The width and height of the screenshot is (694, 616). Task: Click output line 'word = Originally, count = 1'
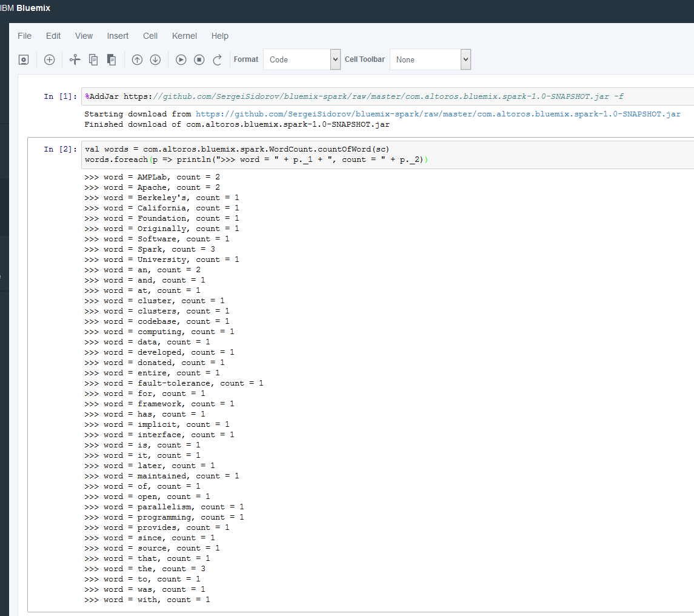point(162,229)
